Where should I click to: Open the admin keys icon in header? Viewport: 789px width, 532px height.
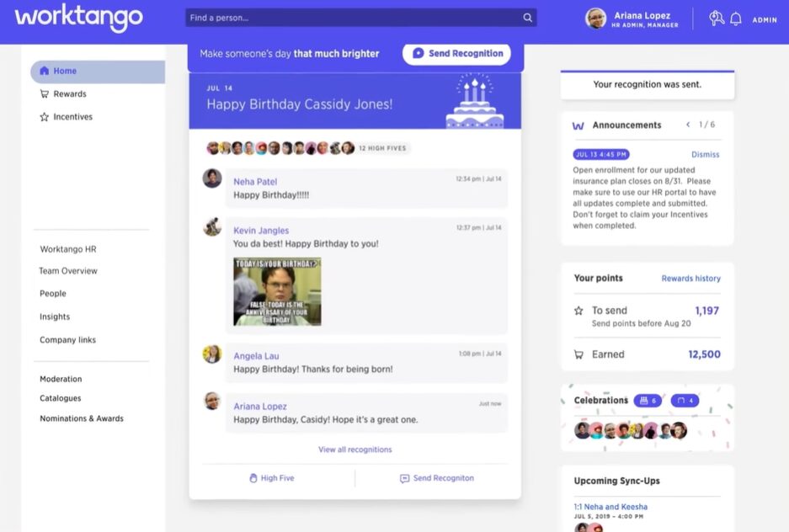click(x=716, y=19)
